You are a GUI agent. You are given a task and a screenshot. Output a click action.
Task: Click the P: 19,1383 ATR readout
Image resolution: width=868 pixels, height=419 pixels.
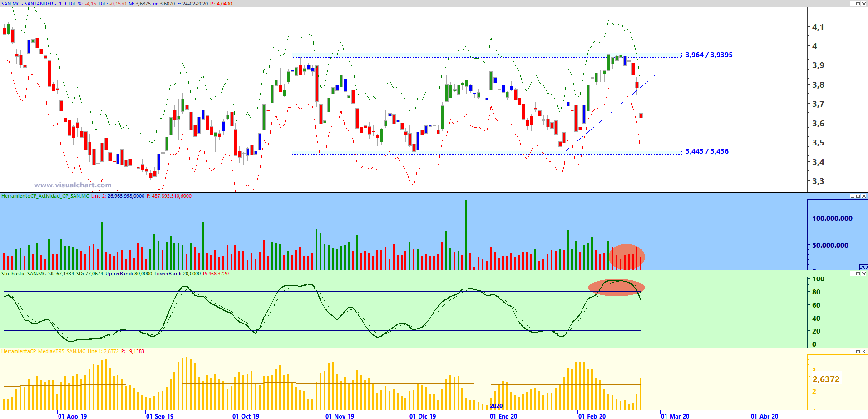[x=133, y=352]
